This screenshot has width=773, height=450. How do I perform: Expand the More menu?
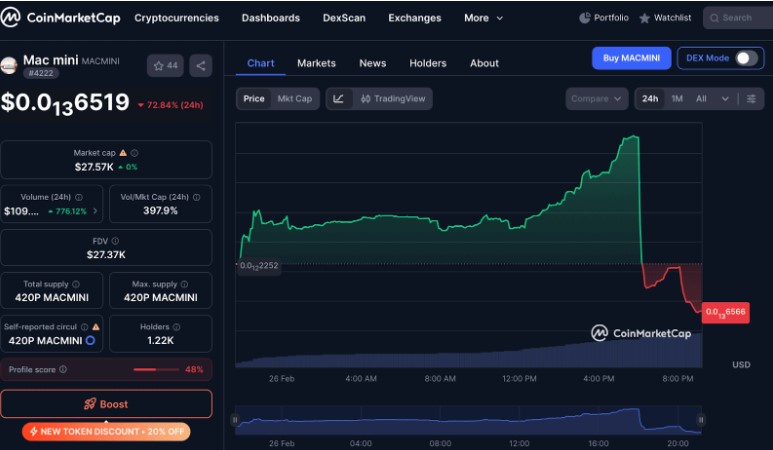coord(484,18)
